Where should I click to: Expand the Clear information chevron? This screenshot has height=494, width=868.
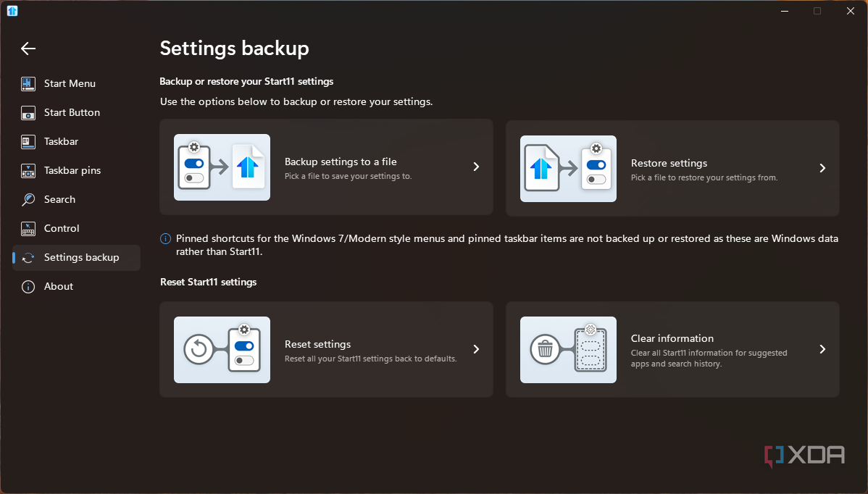[x=822, y=349]
